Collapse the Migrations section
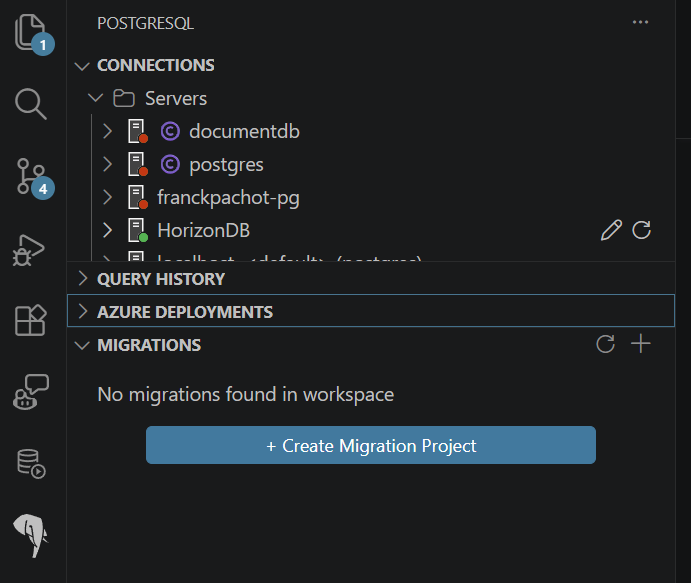691x583 pixels. coord(82,345)
